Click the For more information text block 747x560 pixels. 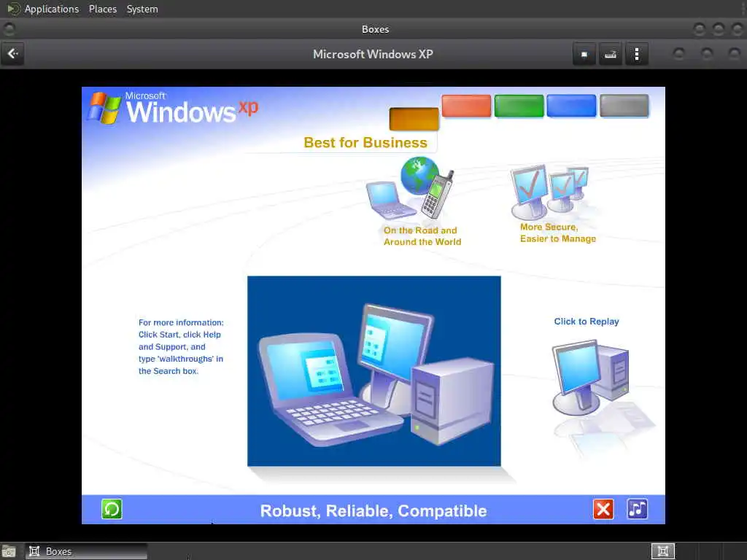181,346
